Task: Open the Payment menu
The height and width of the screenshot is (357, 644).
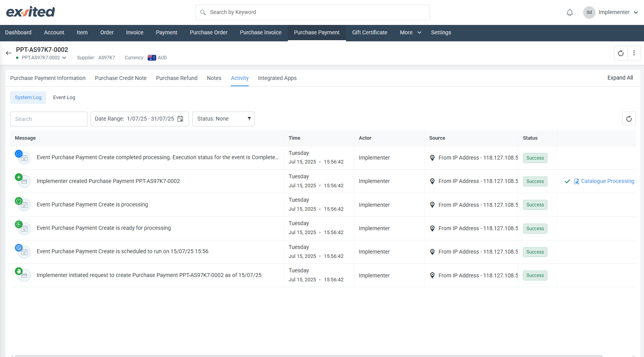Action: coord(167,33)
